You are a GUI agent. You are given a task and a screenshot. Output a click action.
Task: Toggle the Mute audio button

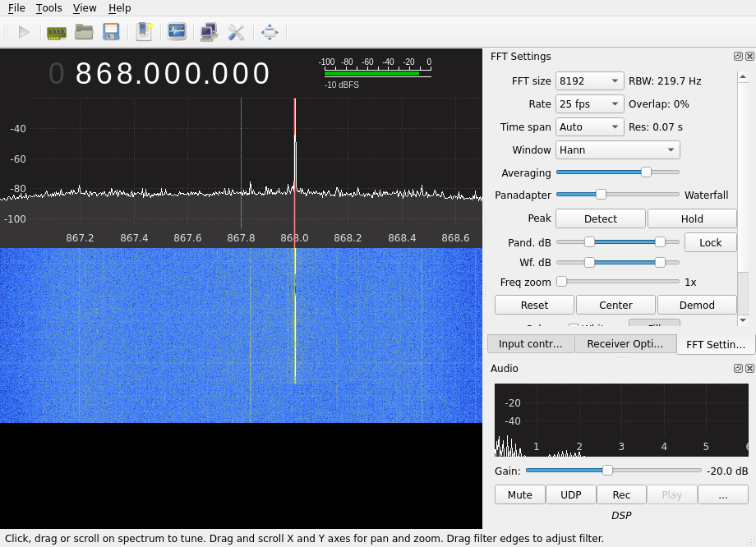[519, 494]
